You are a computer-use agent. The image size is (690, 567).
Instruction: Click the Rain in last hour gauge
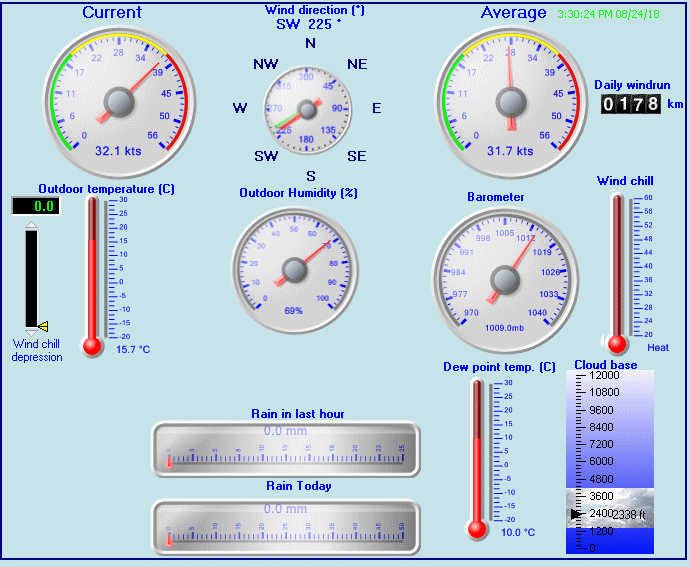(285, 449)
